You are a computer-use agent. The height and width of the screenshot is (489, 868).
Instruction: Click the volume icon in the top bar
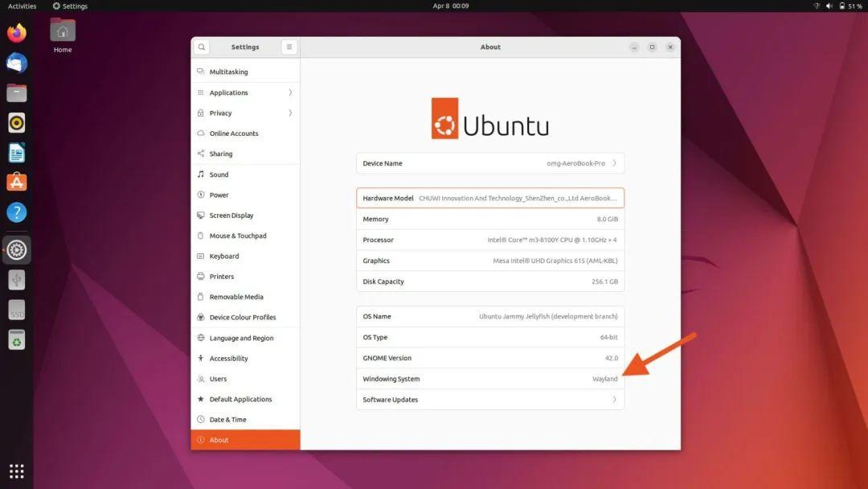coord(829,6)
